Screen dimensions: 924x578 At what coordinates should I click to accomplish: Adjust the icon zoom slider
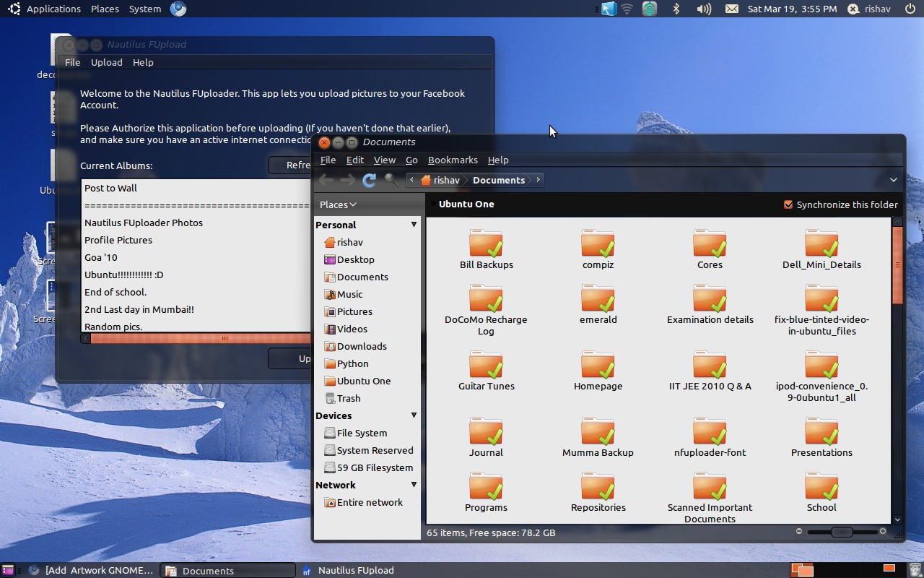tap(841, 532)
